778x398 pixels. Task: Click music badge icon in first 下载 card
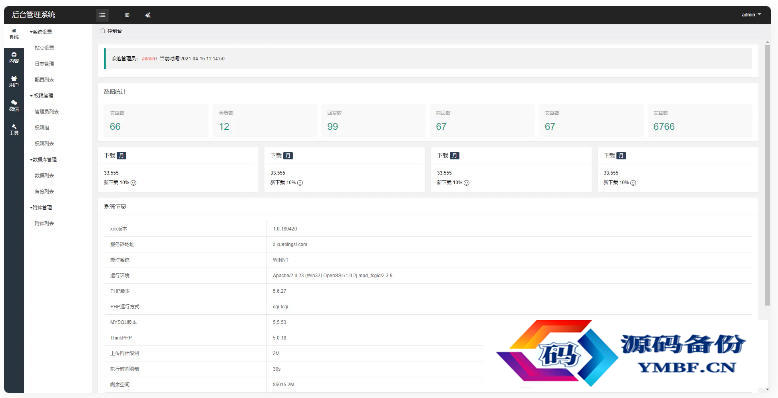tap(122, 155)
